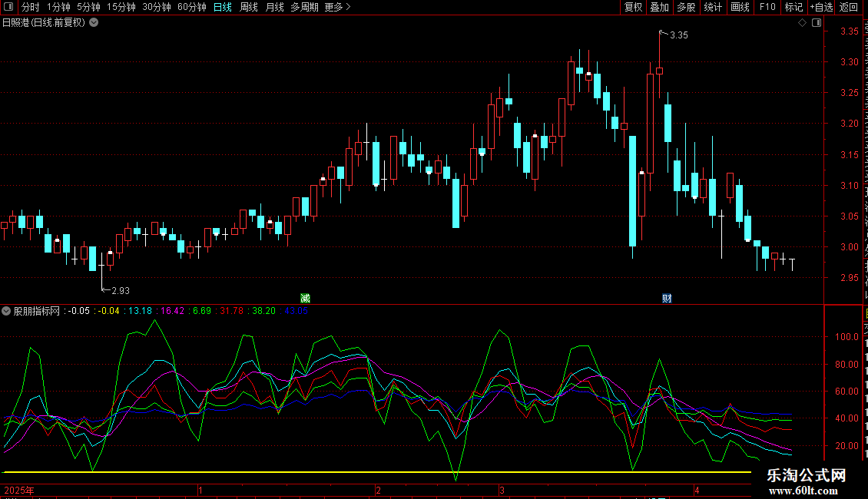Select the 1分钟 period
Viewport: 868px width, 499px height.
(58, 7)
